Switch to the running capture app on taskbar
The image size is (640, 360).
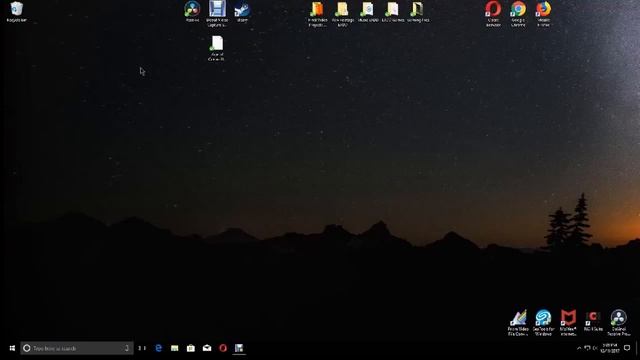[239, 348]
